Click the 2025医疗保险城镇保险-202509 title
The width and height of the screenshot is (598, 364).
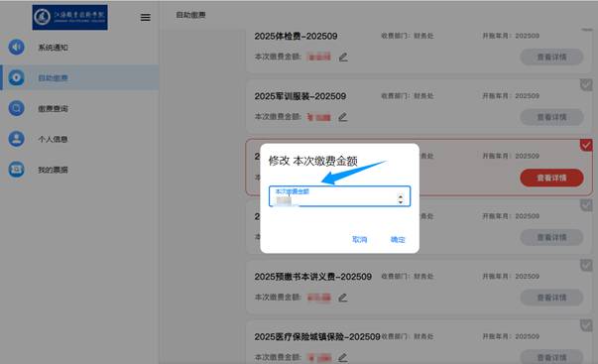pyautogui.click(x=317, y=337)
